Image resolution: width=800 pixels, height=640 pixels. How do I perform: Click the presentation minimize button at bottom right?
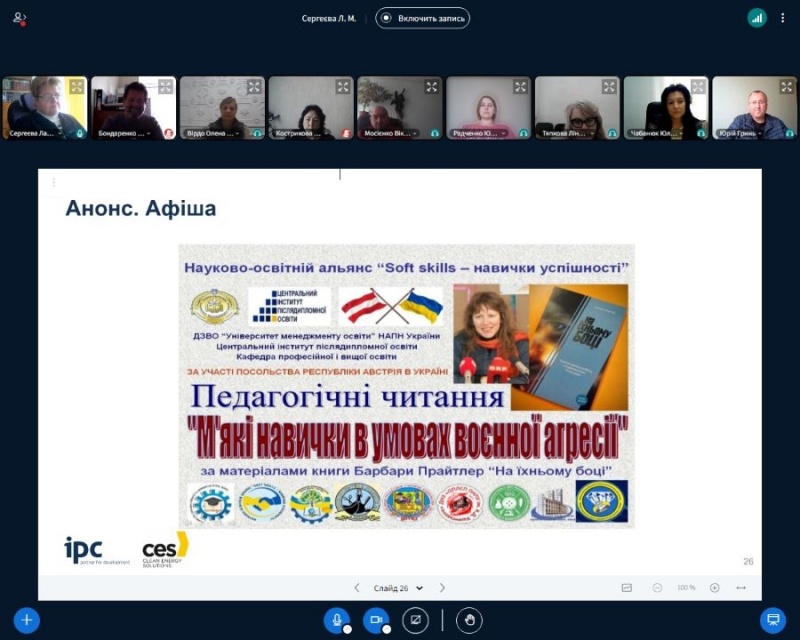point(772,620)
